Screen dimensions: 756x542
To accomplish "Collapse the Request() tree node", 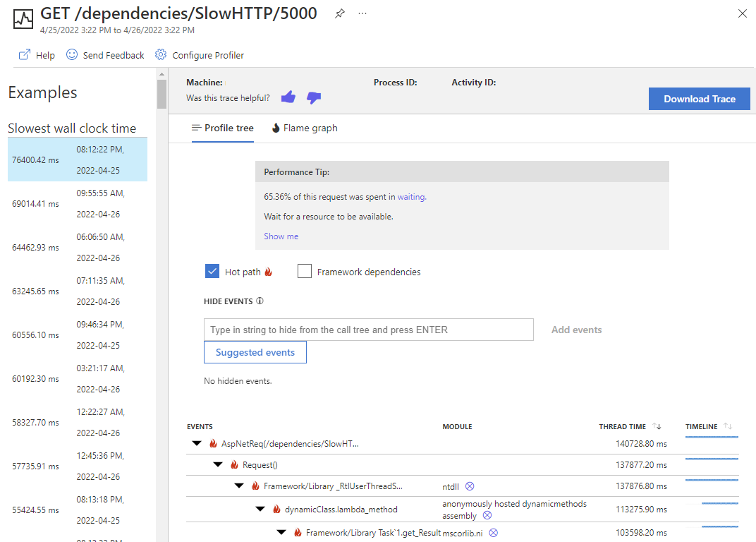I will click(218, 464).
